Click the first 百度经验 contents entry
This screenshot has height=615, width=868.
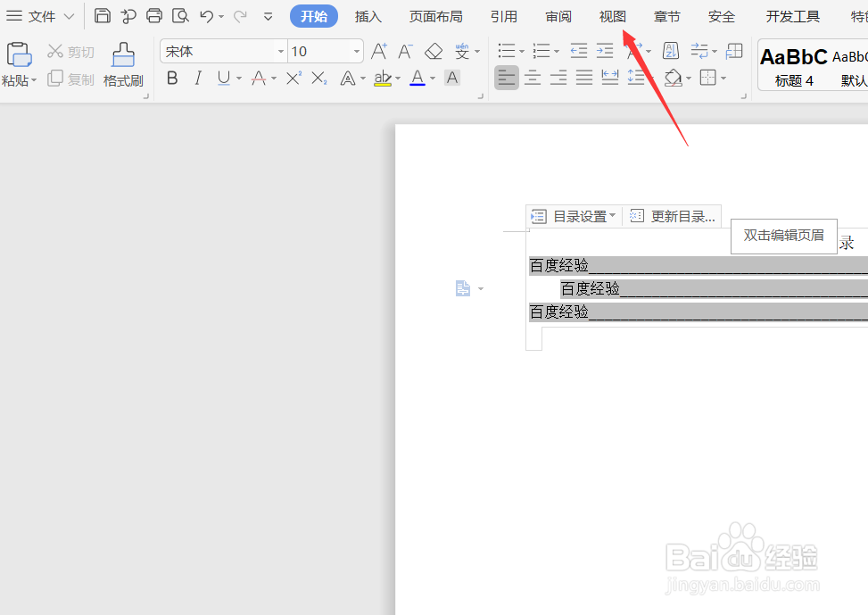click(558, 265)
